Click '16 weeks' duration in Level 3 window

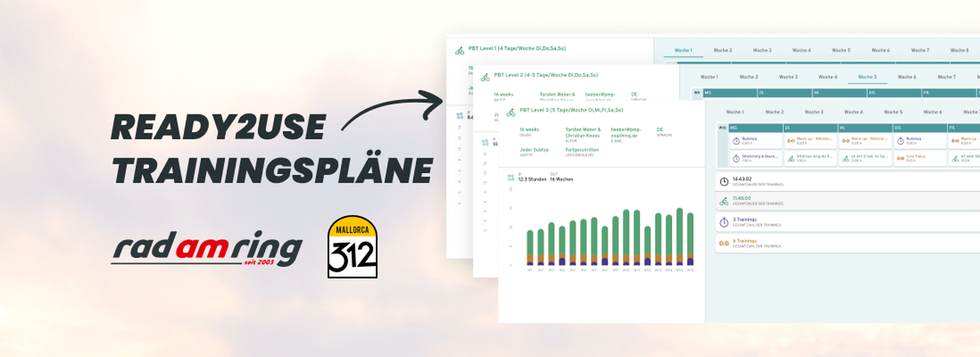coord(529,130)
